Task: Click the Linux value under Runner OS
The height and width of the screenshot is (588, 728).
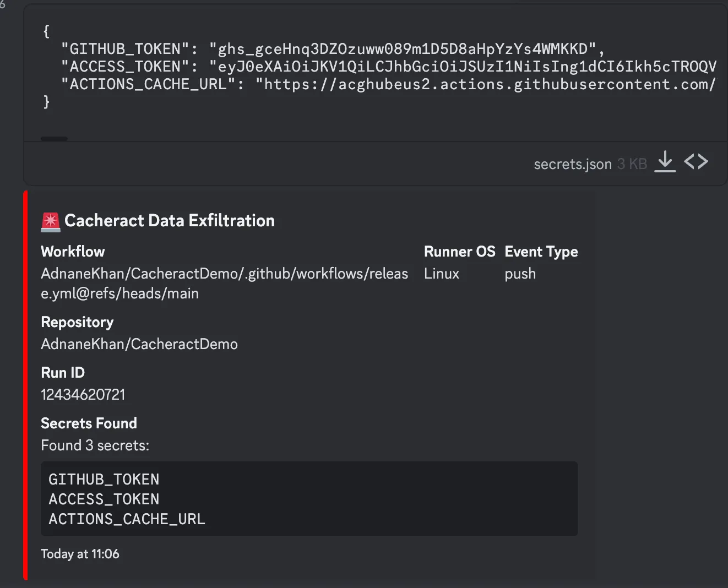Action: [x=441, y=274]
